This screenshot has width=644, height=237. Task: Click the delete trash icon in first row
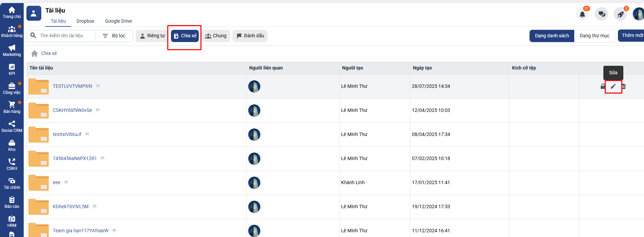tap(624, 86)
